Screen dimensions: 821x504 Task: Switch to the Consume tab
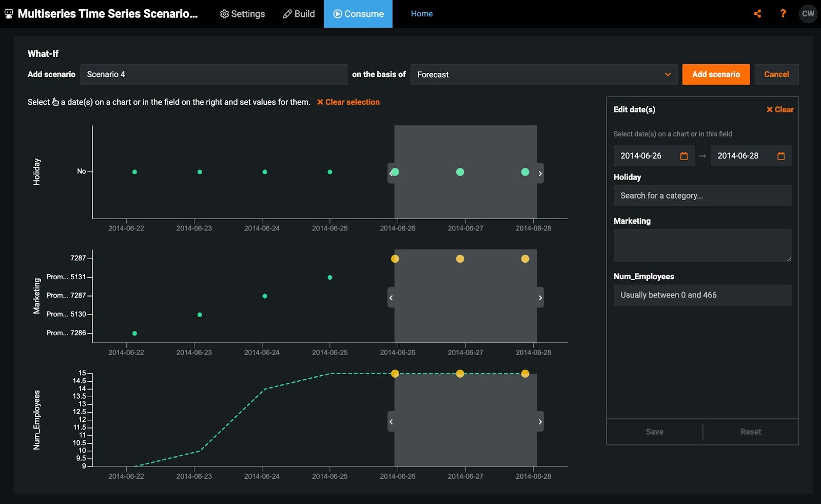(x=358, y=14)
